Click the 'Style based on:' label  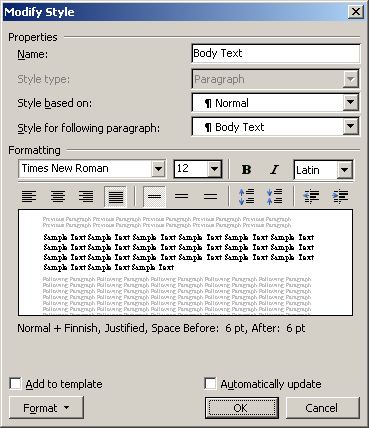(x=54, y=103)
